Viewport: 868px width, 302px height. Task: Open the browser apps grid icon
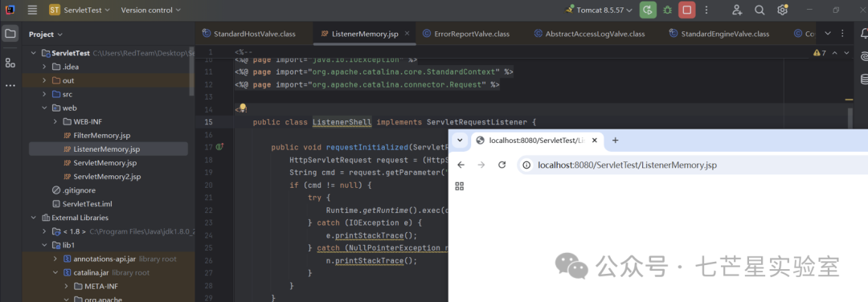click(460, 186)
